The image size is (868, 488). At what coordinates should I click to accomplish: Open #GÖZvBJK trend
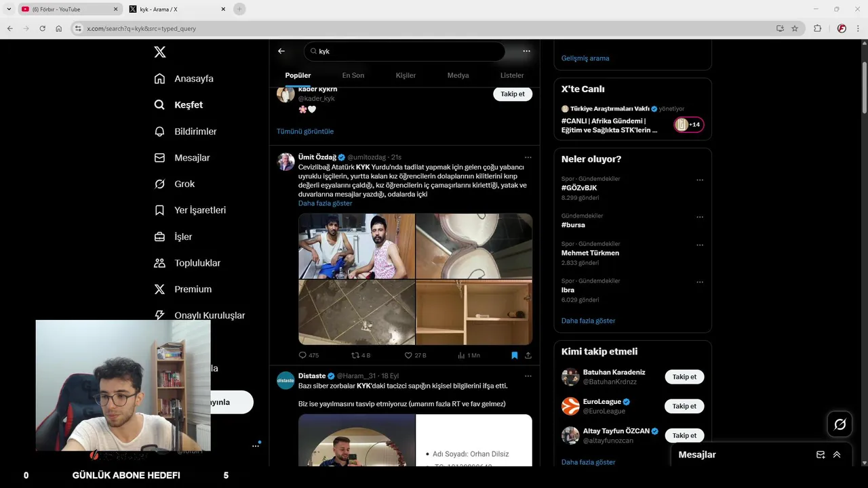[x=579, y=188]
